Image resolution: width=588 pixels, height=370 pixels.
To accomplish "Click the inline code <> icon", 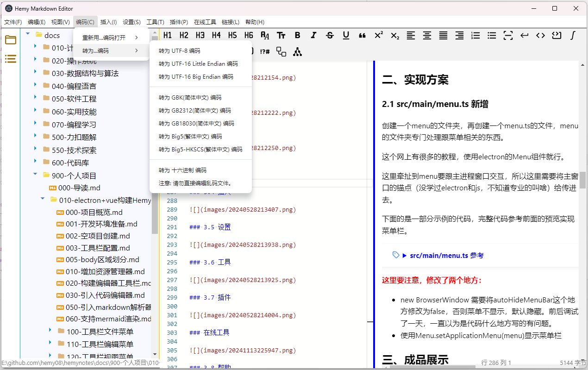I will click(540, 36).
